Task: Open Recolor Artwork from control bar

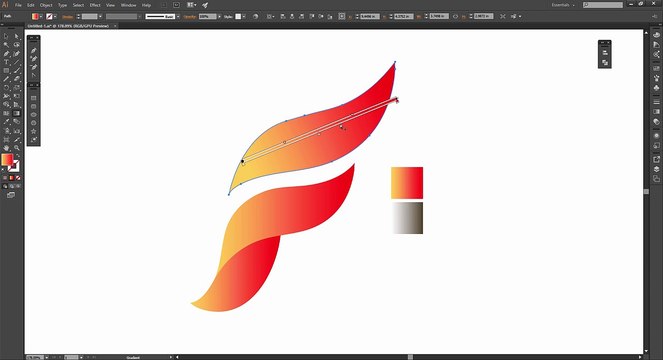Action: (255, 16)
